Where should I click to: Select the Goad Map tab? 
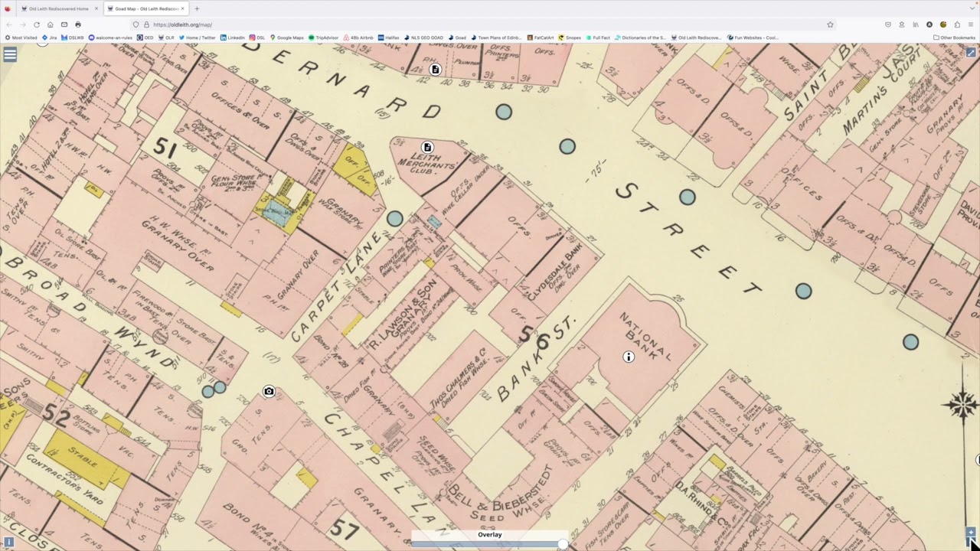click(x=145, y=8)
